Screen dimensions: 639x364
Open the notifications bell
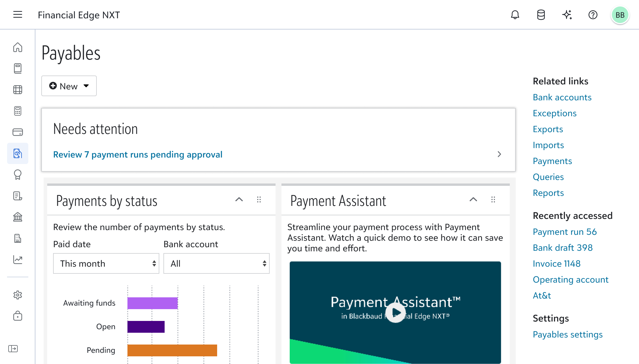[x=515, y=14]
